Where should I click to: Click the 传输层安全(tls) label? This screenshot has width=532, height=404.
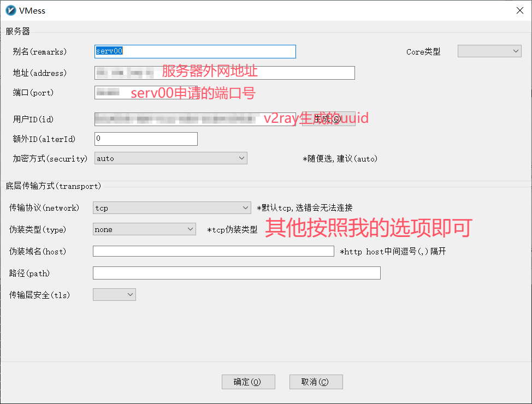[40, 295]
